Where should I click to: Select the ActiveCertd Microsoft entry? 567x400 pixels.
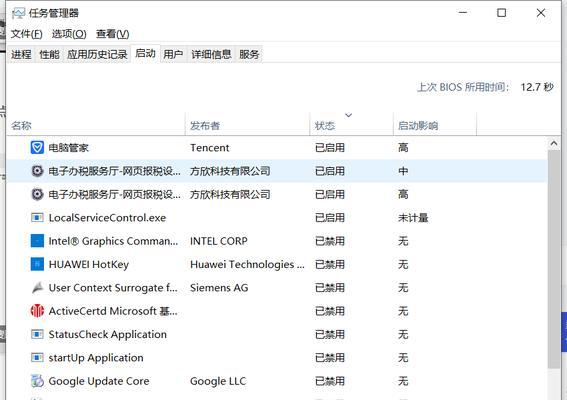coord(113,311)
